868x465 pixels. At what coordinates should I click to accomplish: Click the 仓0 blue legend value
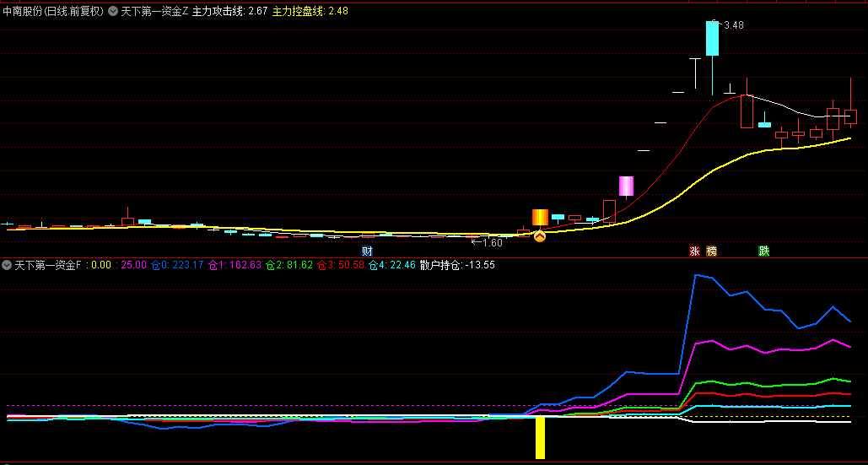coord(177,265)
